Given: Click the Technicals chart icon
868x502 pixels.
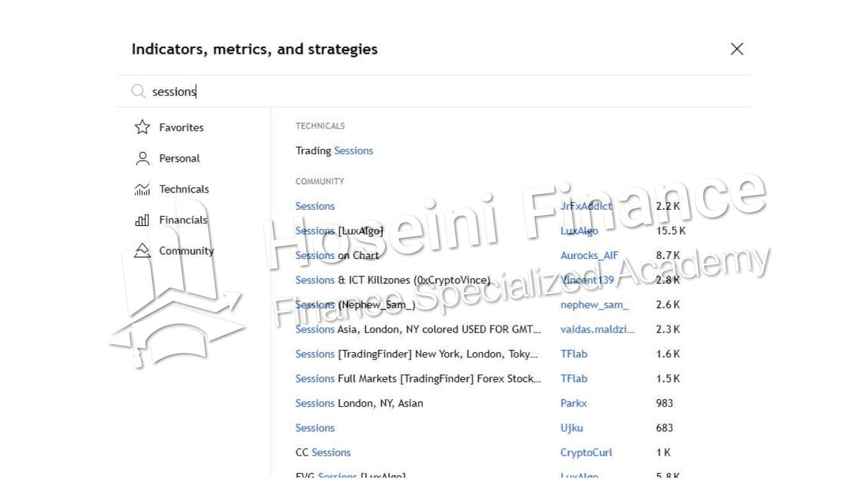Looking at the screenshot, I should click(142, 189).
